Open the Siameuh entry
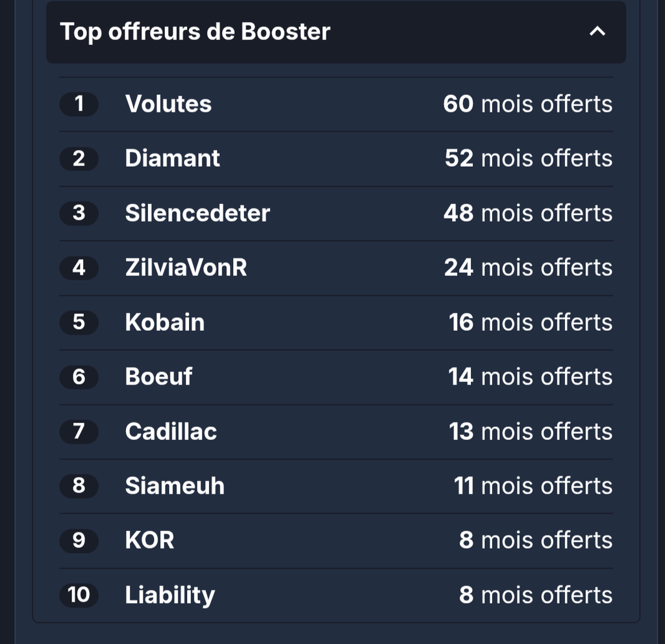The image size is (665, 644). tap(174, 486)
